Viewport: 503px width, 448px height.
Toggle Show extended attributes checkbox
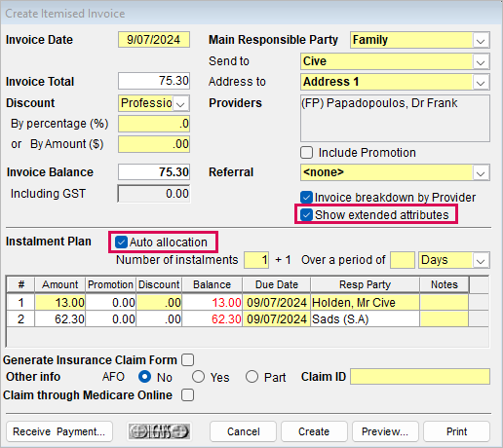(x=306, y=215)
